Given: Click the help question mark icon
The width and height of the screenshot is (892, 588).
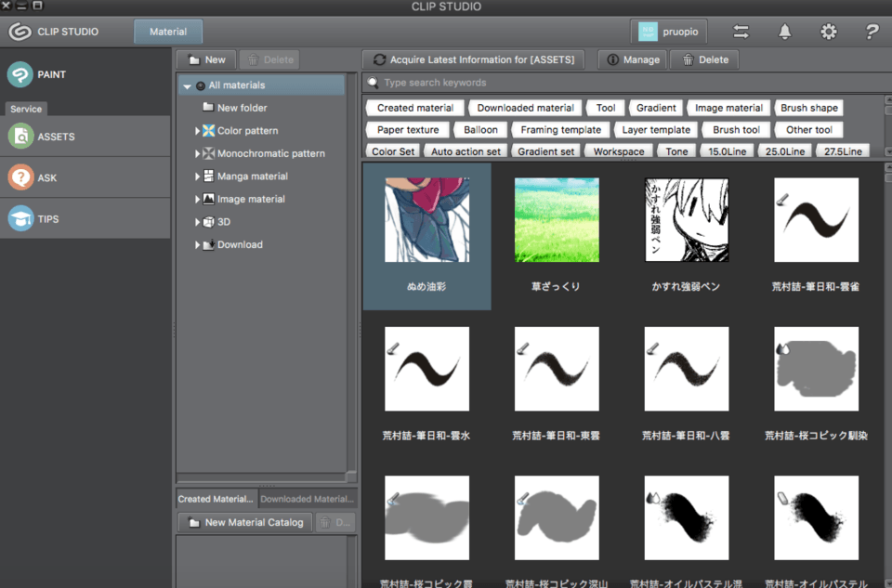Looking at the screenshot, I should point(871,31).
